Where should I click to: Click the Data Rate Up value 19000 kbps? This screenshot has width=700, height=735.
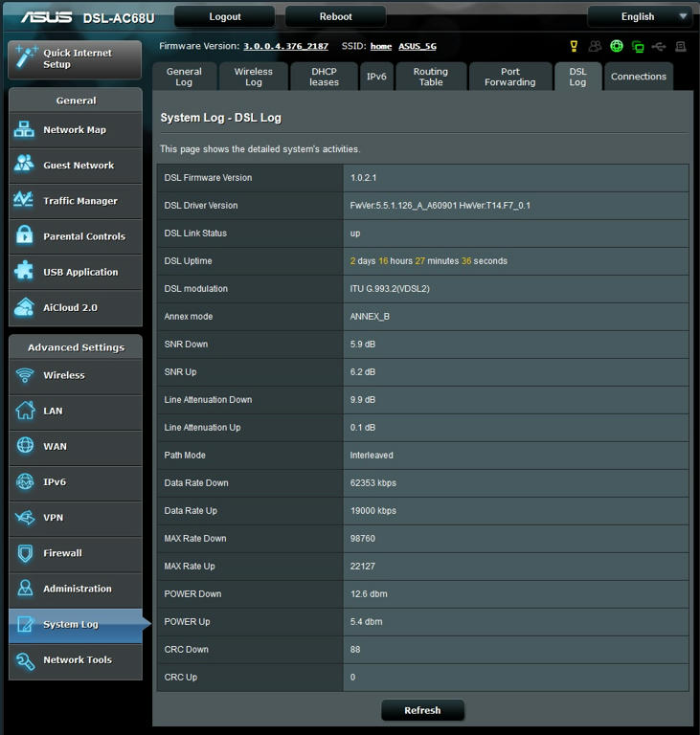(x=373, y=510)
